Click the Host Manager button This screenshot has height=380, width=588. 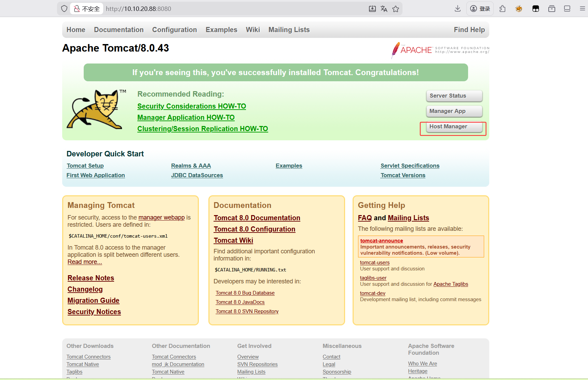pyautogui.click(x=454, y=127)
